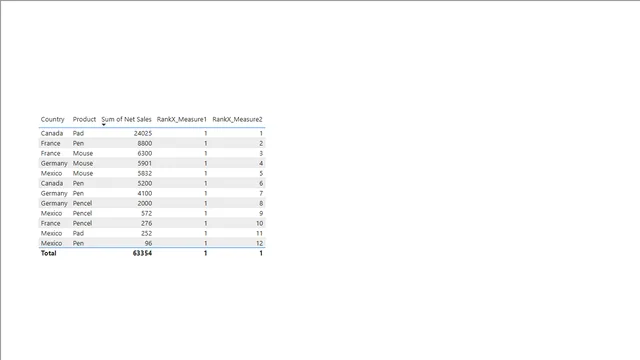Select Pencel in the 276 row
Screen dimensions: 640x360
[x=82, y=223]
